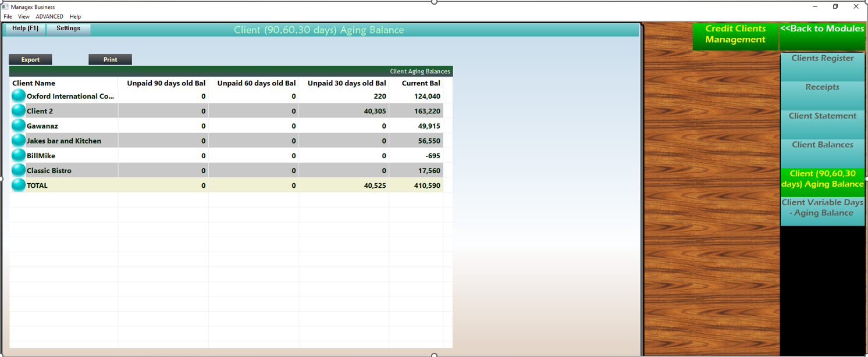Screen dimensions: 868x357
Task: Click the icon beside the TOTAL row
Action: tap(17, 185)
